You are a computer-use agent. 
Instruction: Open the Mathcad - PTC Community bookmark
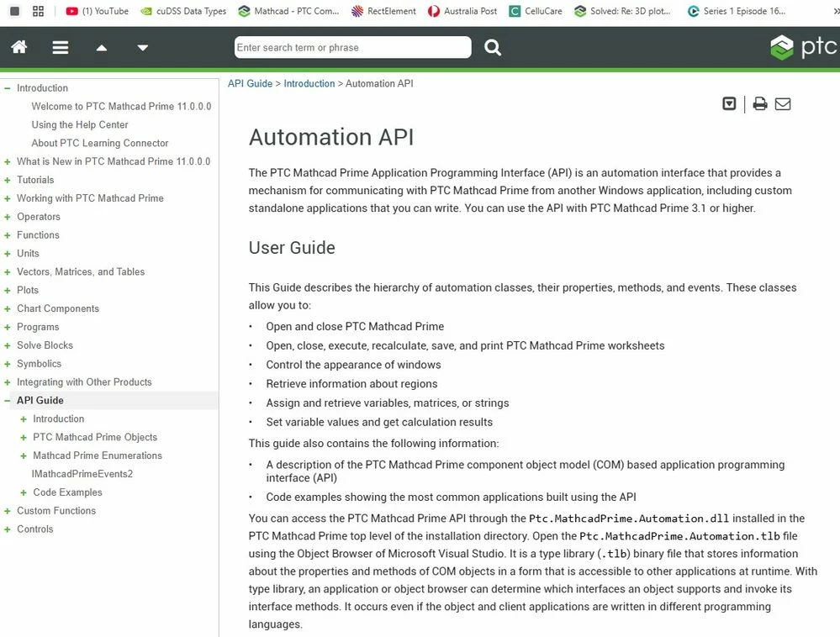point(288,11)
